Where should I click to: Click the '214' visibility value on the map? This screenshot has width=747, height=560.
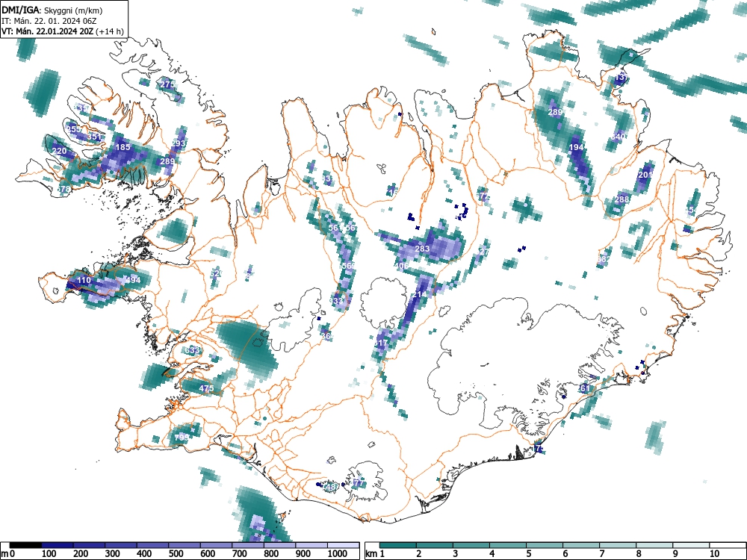[420, 295]
